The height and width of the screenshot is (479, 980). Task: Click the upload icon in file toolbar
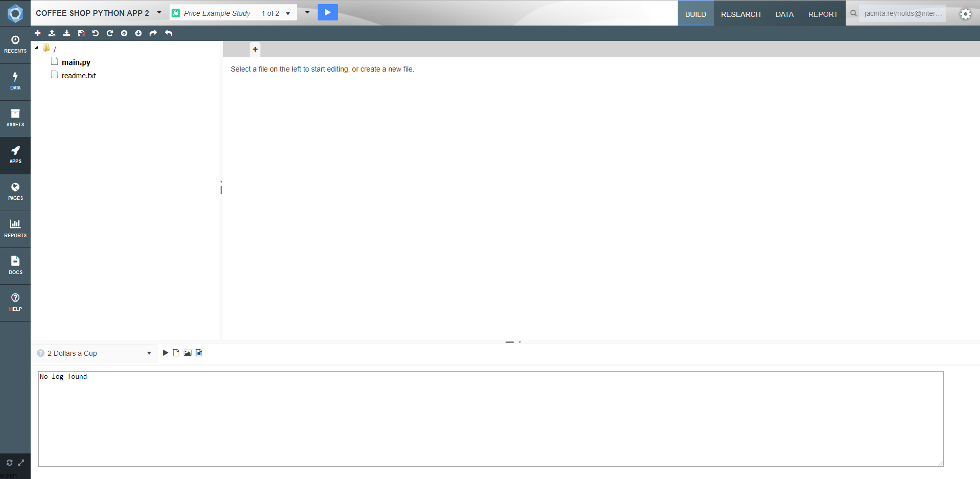pyautogui.click(x=52, y=33)
